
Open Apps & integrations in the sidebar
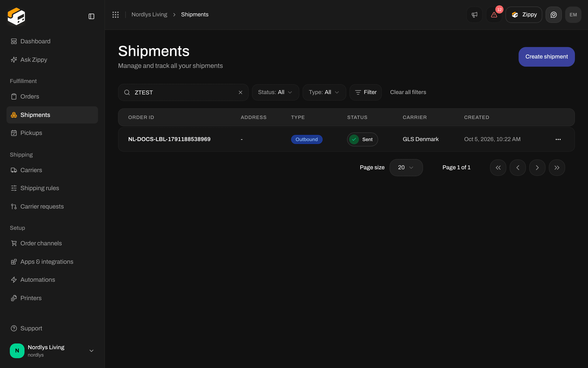pos(52,262)
